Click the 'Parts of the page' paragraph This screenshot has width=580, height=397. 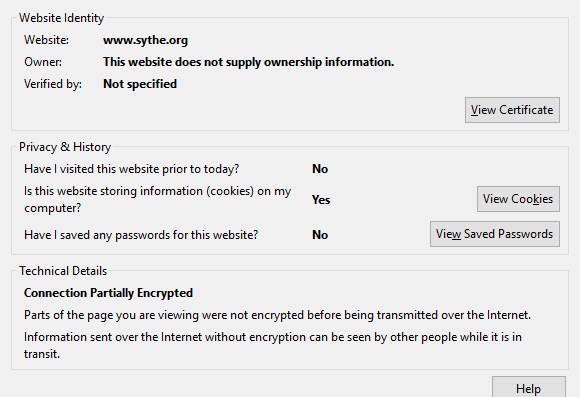[277, 315]
